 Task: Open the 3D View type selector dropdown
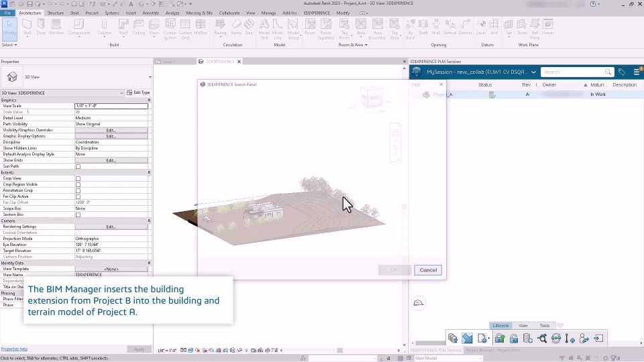150,76
